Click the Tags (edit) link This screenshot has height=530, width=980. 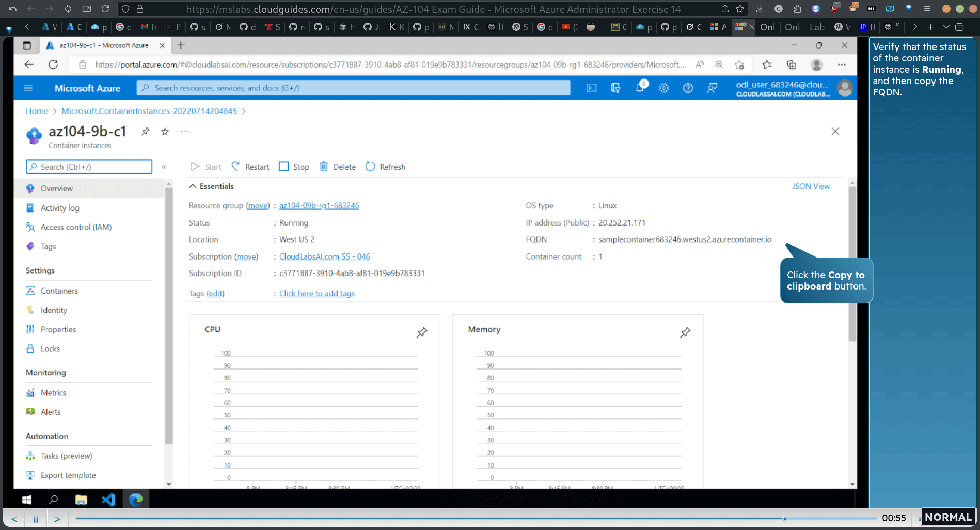click(215, 294)
